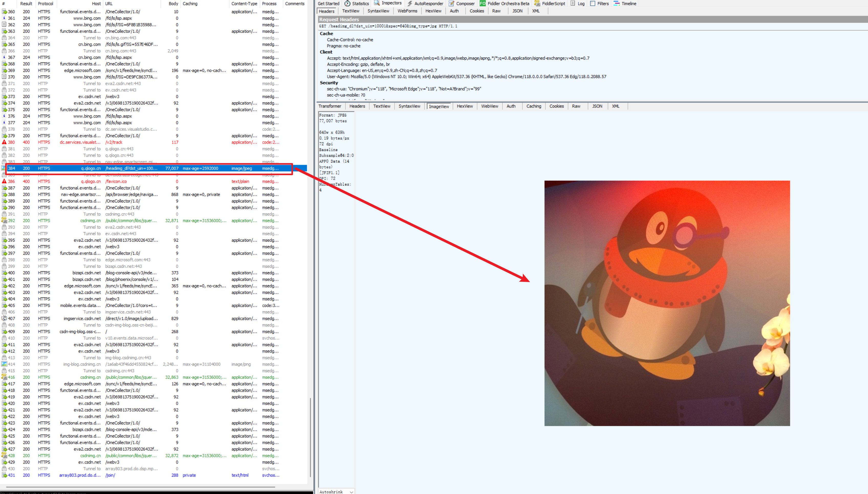Image resolution: width=868 pixels, height=494 pixels.
Task: Open request TextView tab beside Headers
Action: click(350, 11)
